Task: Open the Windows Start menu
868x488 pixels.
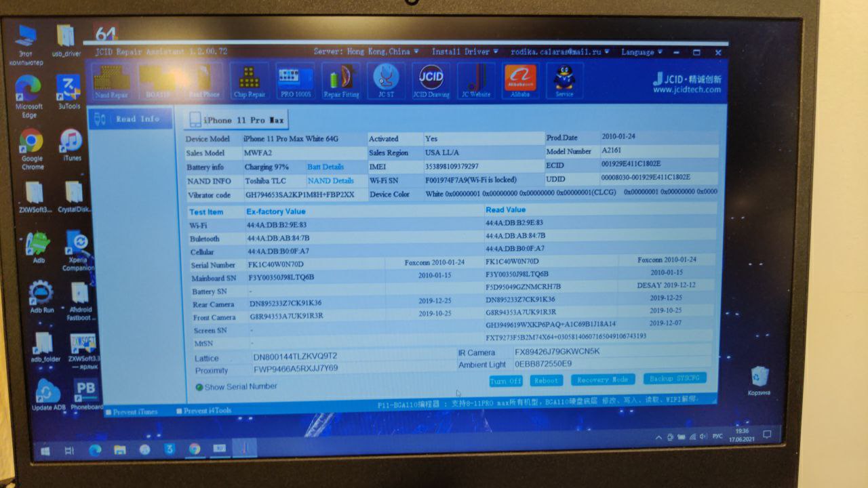Action: [45, 450]
